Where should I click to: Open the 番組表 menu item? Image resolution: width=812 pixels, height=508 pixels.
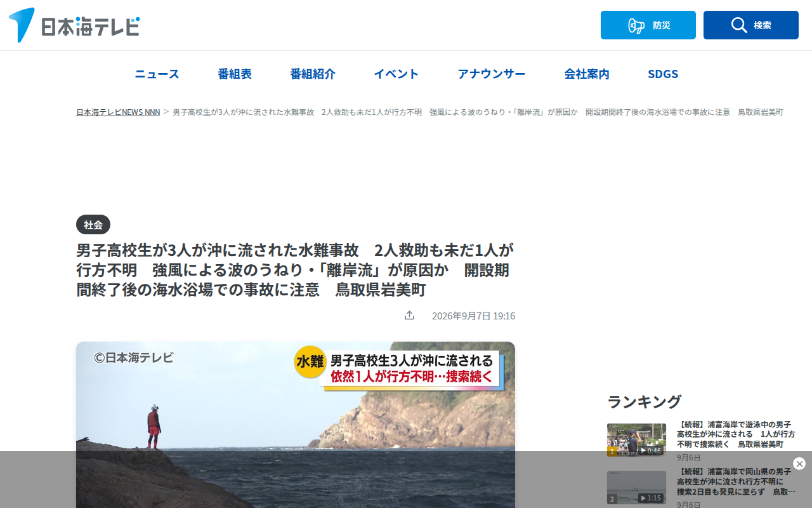tap(235, 74)
